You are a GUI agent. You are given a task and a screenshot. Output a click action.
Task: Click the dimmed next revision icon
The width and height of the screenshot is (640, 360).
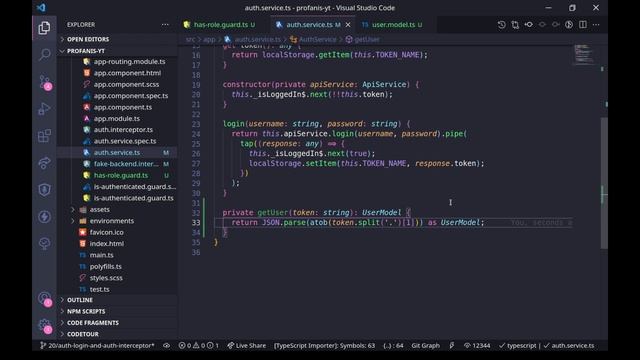tap(542, 25)
